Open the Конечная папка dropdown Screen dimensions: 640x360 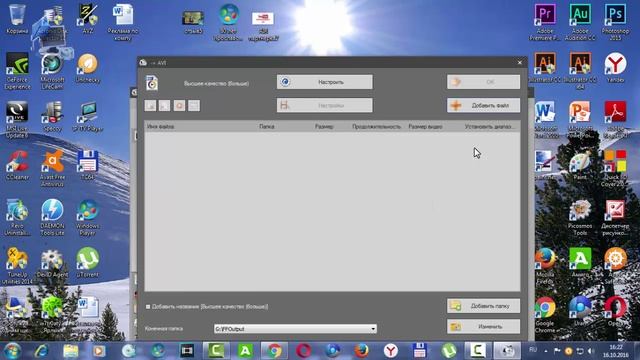(x=295, y=329)
